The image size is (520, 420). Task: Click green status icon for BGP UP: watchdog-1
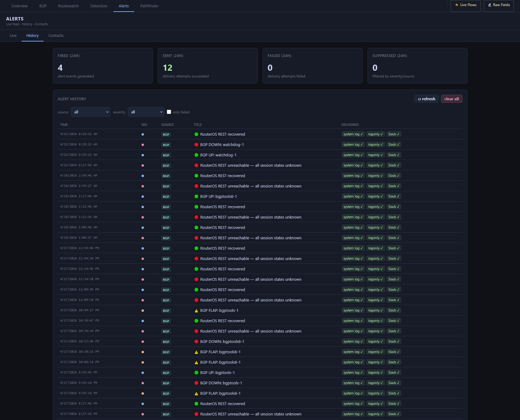[x=196, y=155]
